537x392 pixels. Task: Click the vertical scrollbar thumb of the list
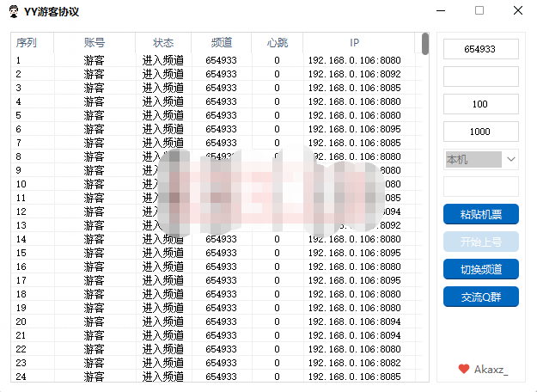pos(424,44)
